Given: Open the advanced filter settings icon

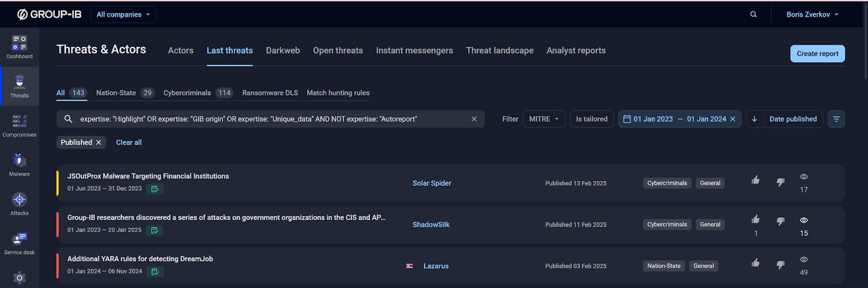Looking at the screenshot, I should [836, 119].
